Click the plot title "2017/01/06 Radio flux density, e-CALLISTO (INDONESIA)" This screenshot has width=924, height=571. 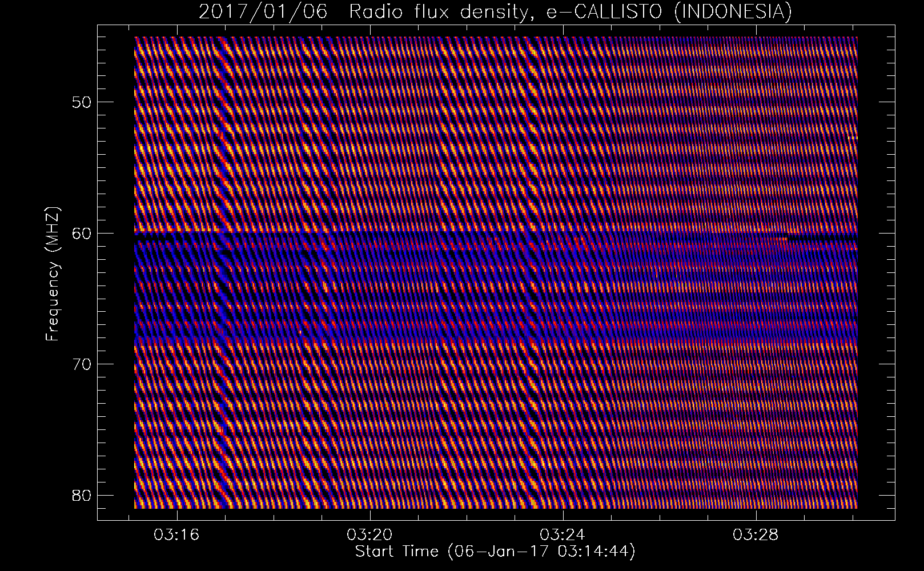pos(495,12)
